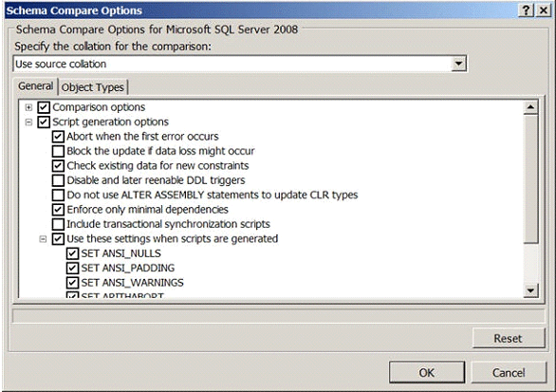
Task: Open the dialog Help question mark button
Action: click(x=527, y=10)
